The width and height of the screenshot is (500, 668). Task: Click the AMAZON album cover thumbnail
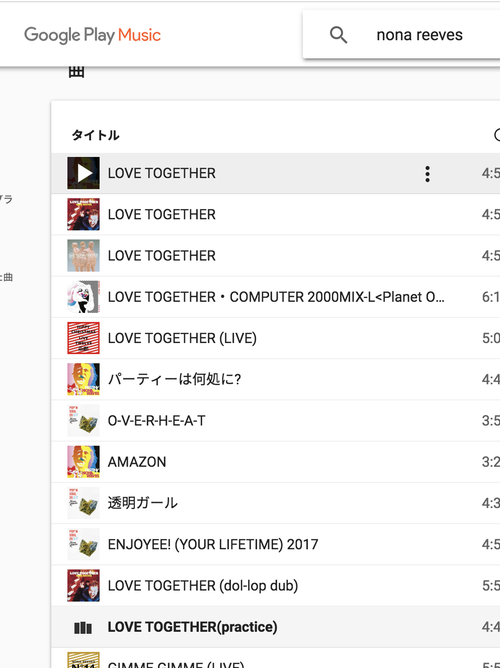pyautogui.click(x=83, y=462)
